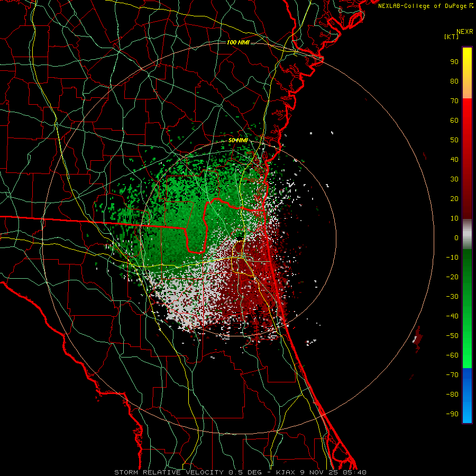Select the -70 knot scale label
This screenshot has width=476, height=476.
coord(452,375)
